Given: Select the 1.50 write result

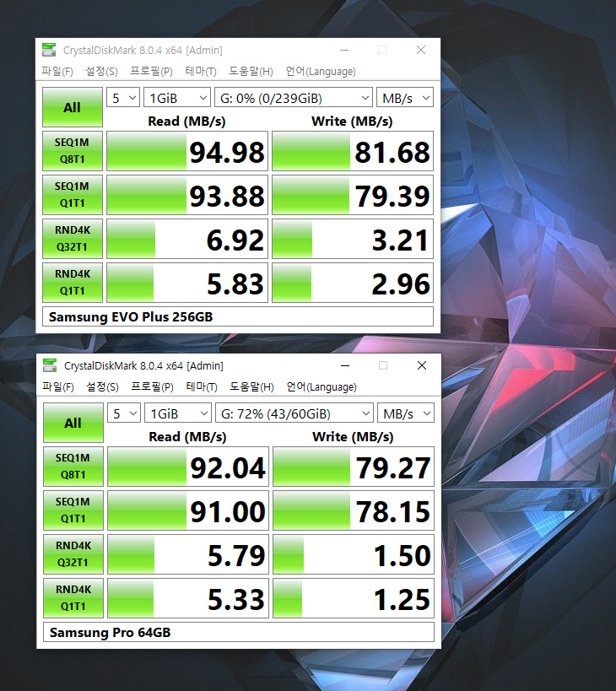Looking at the screenshot, I should [x=354, y=554].
